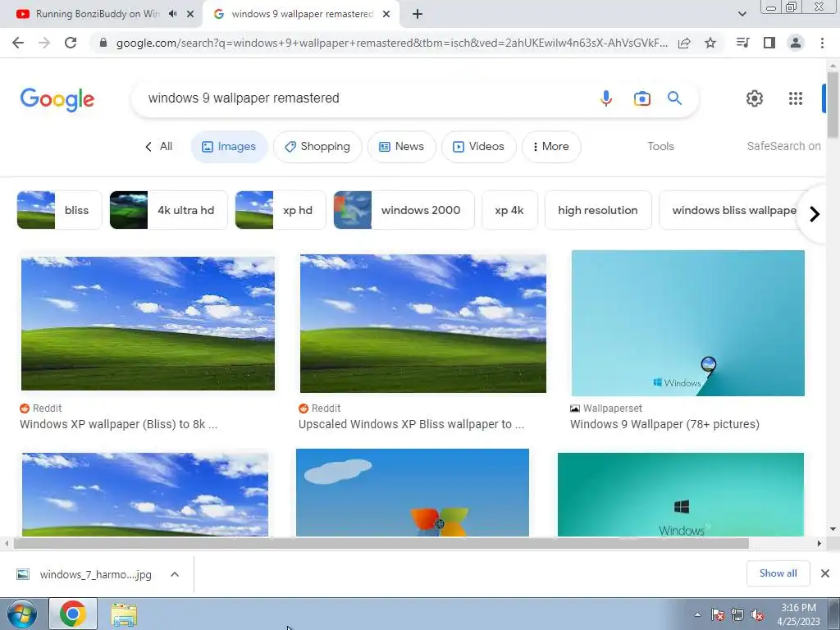Open a new browser tab
Viewport: 840px width, 630px height.
pos(418,14)
